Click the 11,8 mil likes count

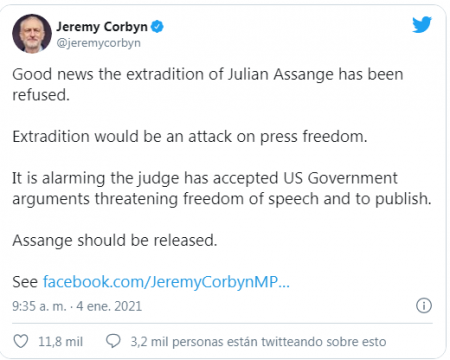click(x=60, y=342)
